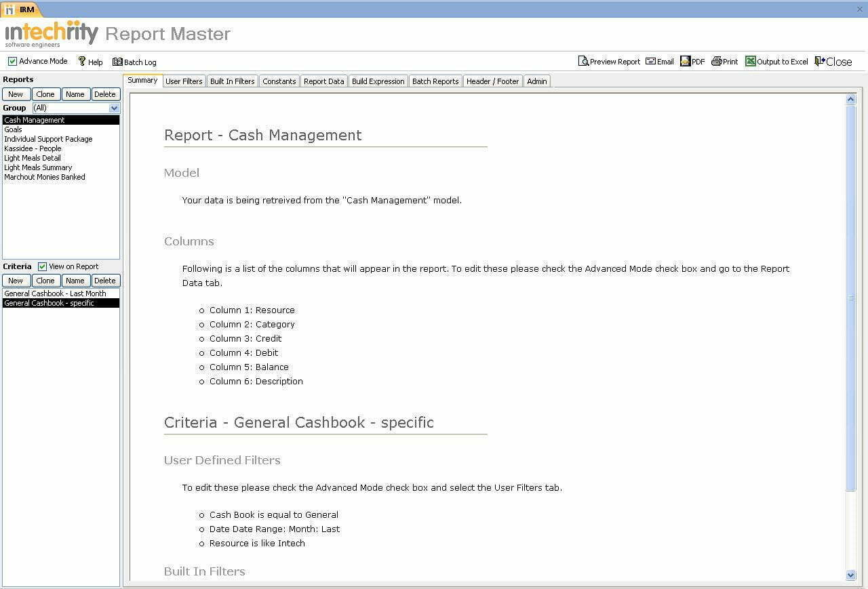Click Delete button under Criteria
The image size is (868, 589).
[105, 281]
